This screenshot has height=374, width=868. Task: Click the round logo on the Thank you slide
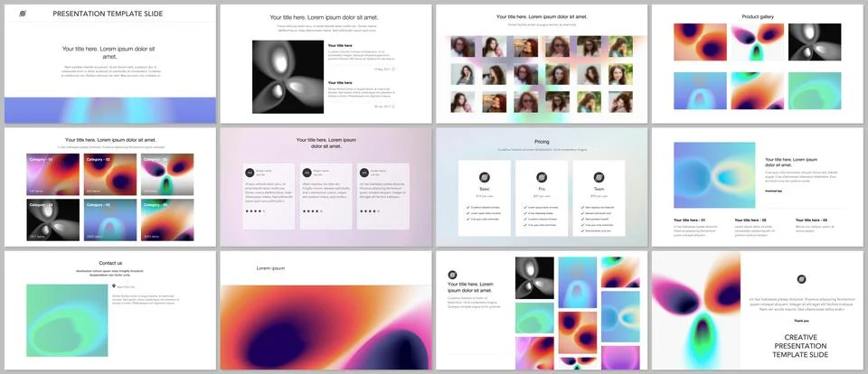(x=802, y=279)
